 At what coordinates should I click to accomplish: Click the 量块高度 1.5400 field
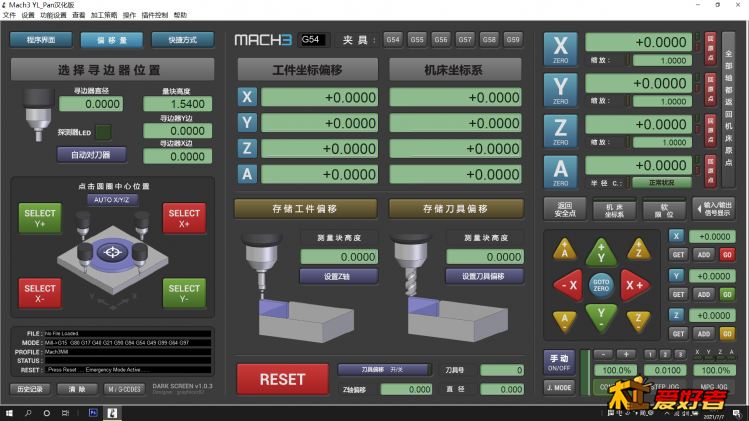click(177, 104)
